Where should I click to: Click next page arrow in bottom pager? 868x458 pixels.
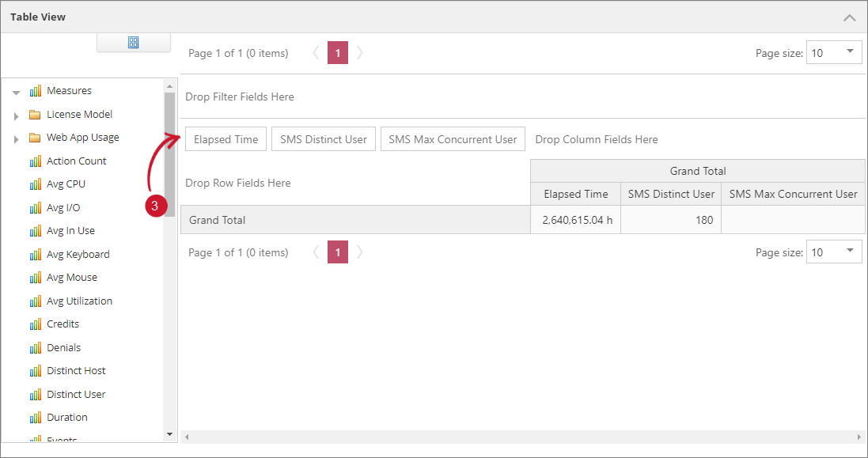coord(360,252)
